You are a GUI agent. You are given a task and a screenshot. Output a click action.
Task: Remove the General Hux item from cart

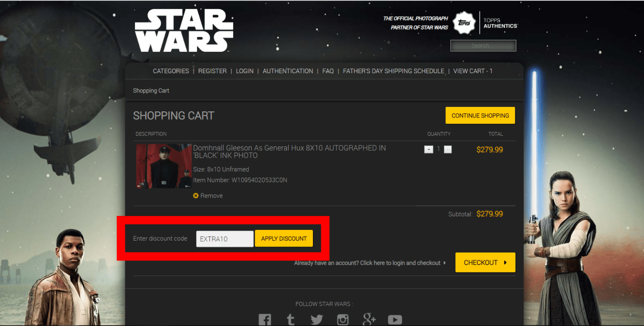[x=208, y=196]
